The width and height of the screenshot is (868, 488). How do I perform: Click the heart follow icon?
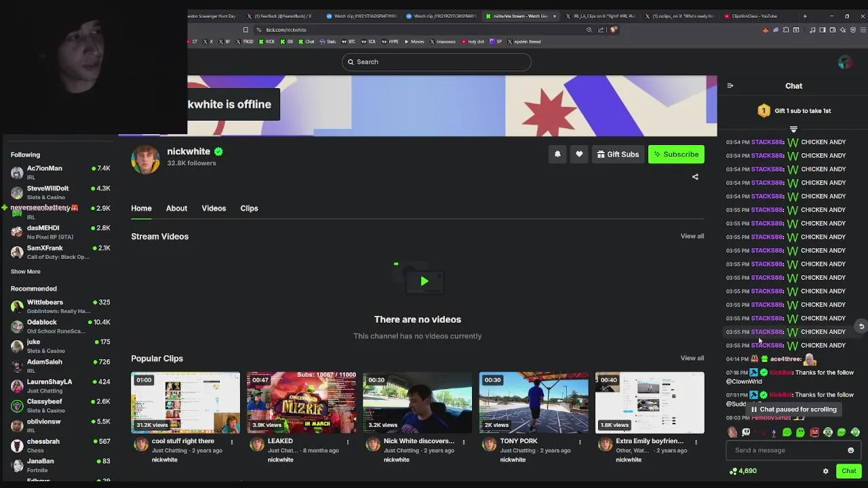[x=579, y=155]
